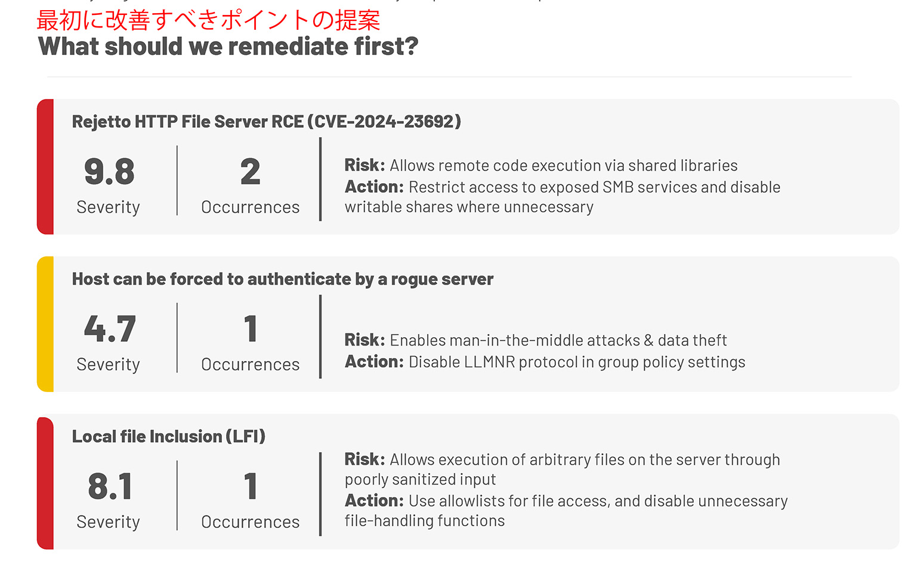924x568 pixels.
Task: Click the 8.1 severity score
Action: click(110, 486)
